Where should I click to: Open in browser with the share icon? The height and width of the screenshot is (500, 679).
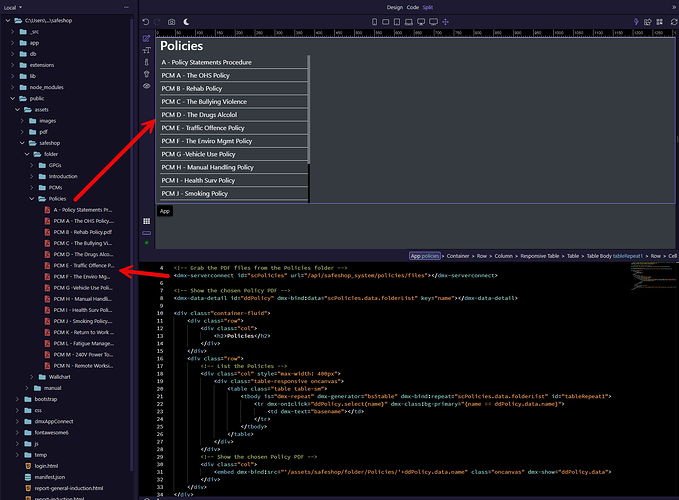647,22
